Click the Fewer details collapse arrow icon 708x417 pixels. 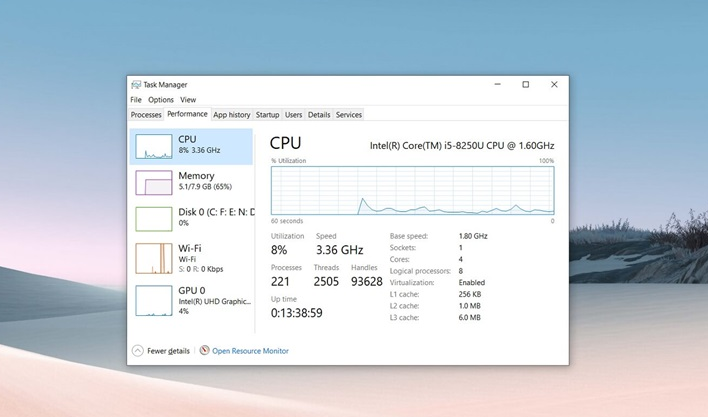click(138, 351)
